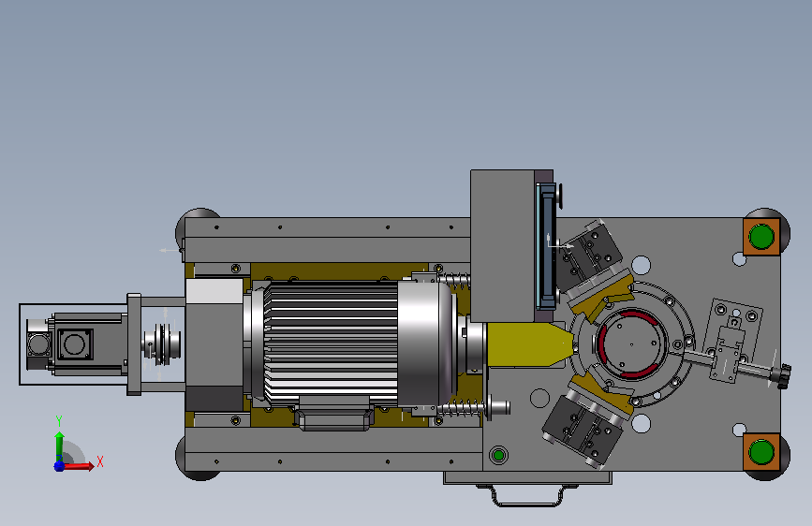Select the upper coil spring beside the motor

click(x=454, y=280)
